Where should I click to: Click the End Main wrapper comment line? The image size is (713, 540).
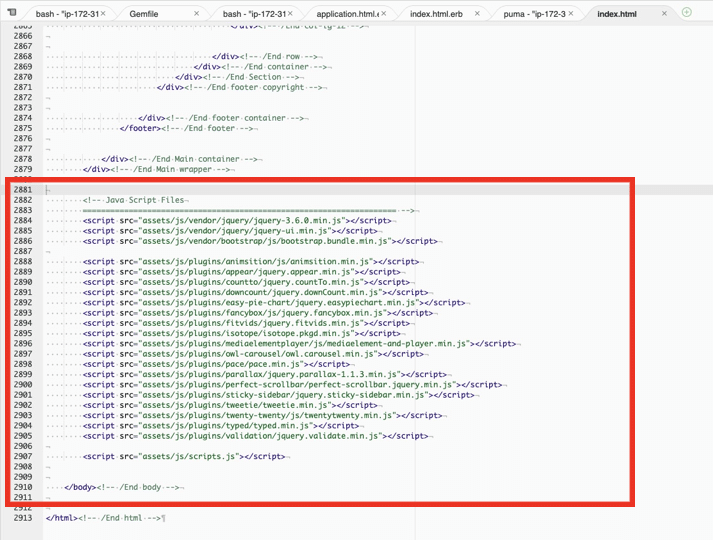(x=156, y=169)
